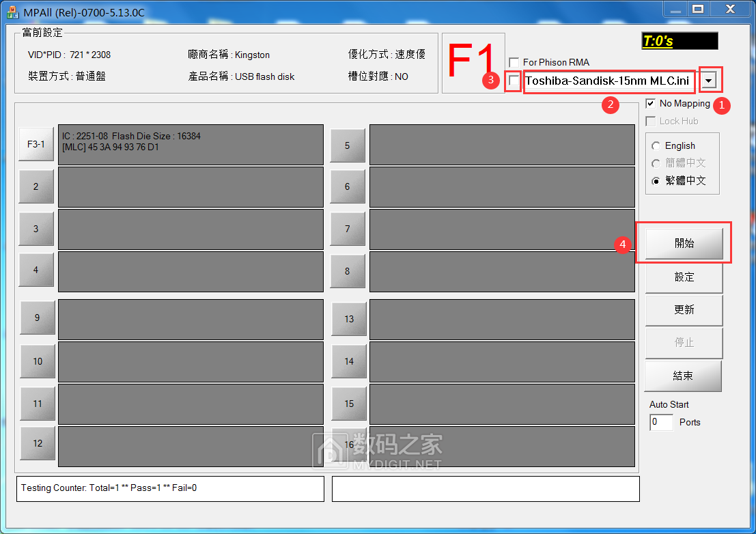Minimize the MPAll window
The height and width of the screenshot is (534, 756).
click(x=675, y=9)
